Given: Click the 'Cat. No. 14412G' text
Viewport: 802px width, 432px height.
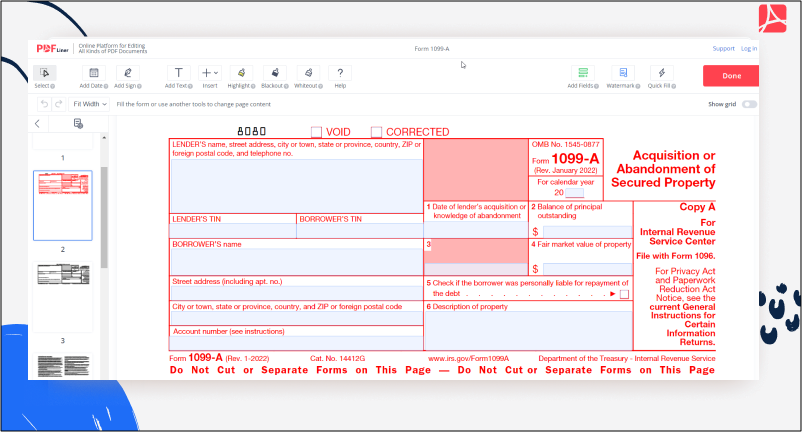Looking at the screenshot, I should (338, 358).
